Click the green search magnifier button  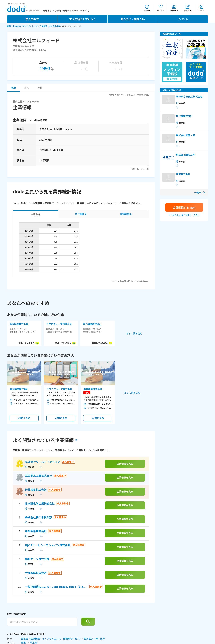(88, 621)
